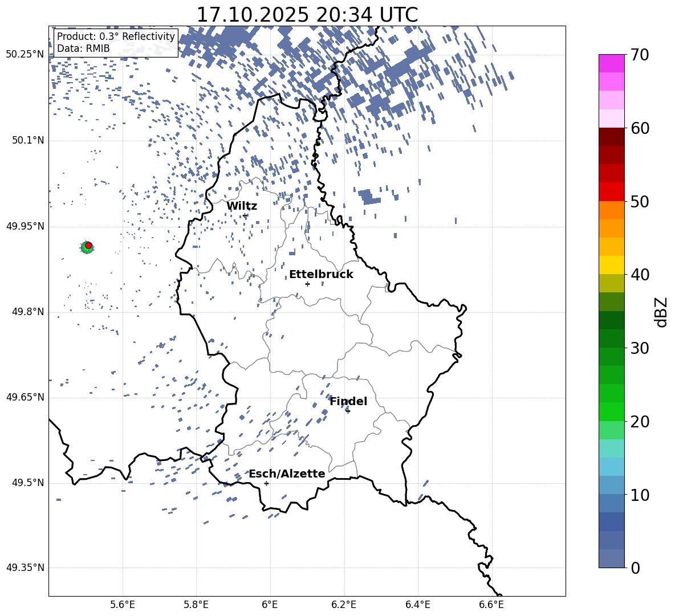Screen dimensions: 675x616
Task: Click the yellow 40 dBZ colorbar segment
Action: coord(612,265)
